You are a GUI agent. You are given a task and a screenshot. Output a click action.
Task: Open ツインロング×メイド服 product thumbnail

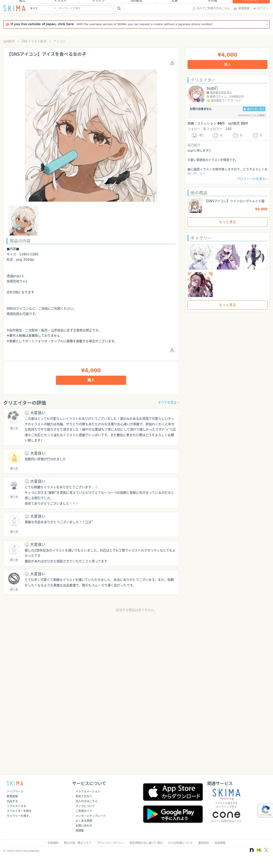195,206
